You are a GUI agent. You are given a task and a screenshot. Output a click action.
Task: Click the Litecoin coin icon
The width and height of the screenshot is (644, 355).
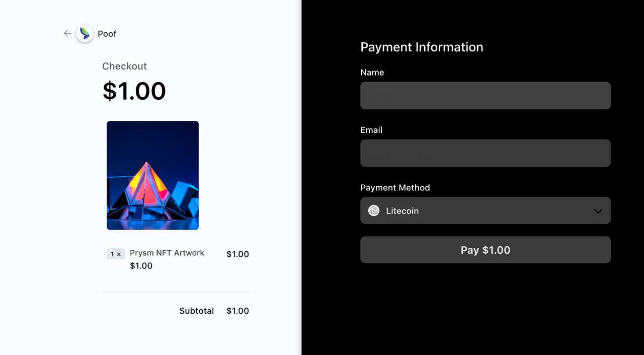[373, 210]
